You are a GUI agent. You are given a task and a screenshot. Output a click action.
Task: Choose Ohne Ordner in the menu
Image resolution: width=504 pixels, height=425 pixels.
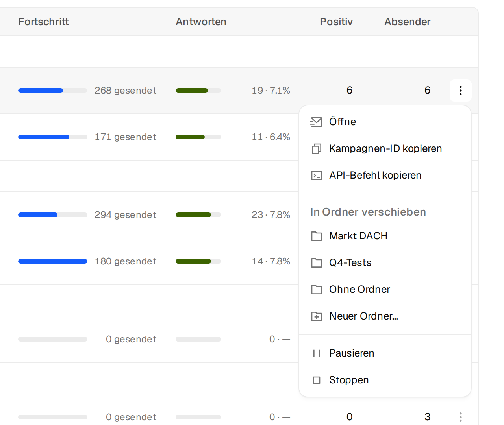(385, 290)
